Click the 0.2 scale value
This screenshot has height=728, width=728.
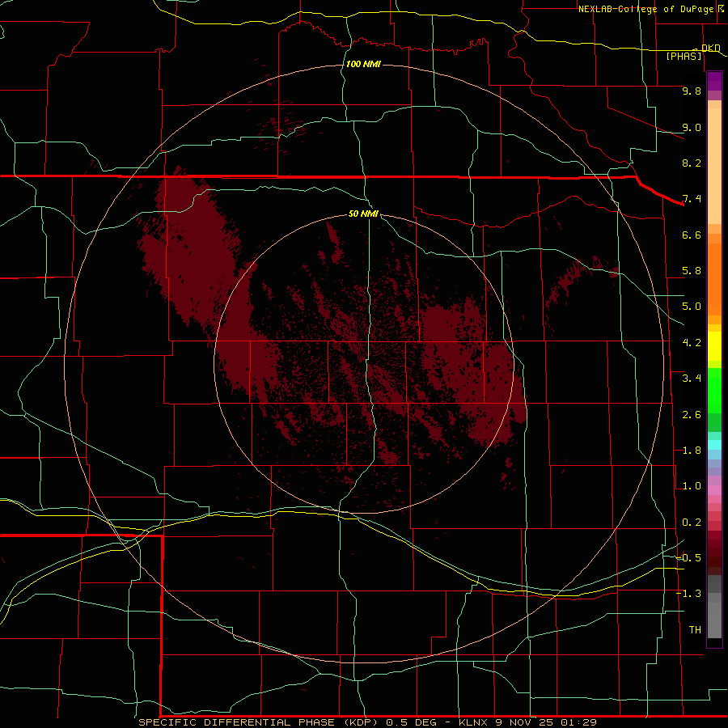pyautogui.click(x=692, y=523)
